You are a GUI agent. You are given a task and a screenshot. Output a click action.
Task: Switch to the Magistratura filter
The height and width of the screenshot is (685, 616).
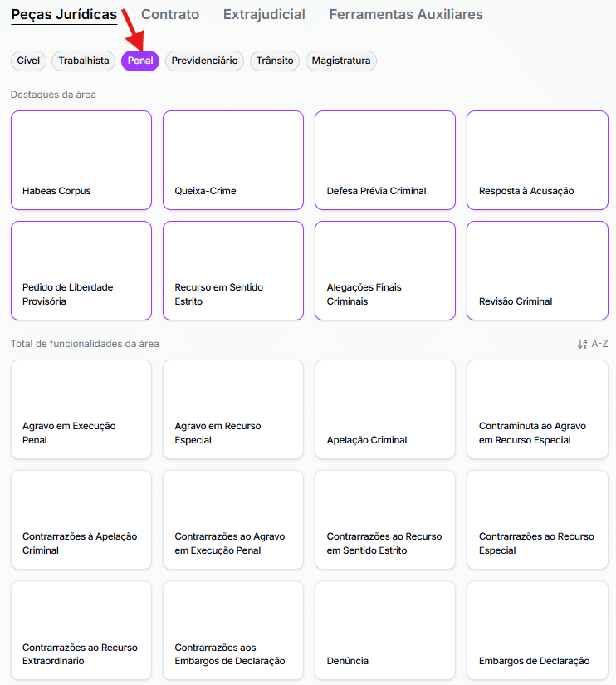pos(340,61)
